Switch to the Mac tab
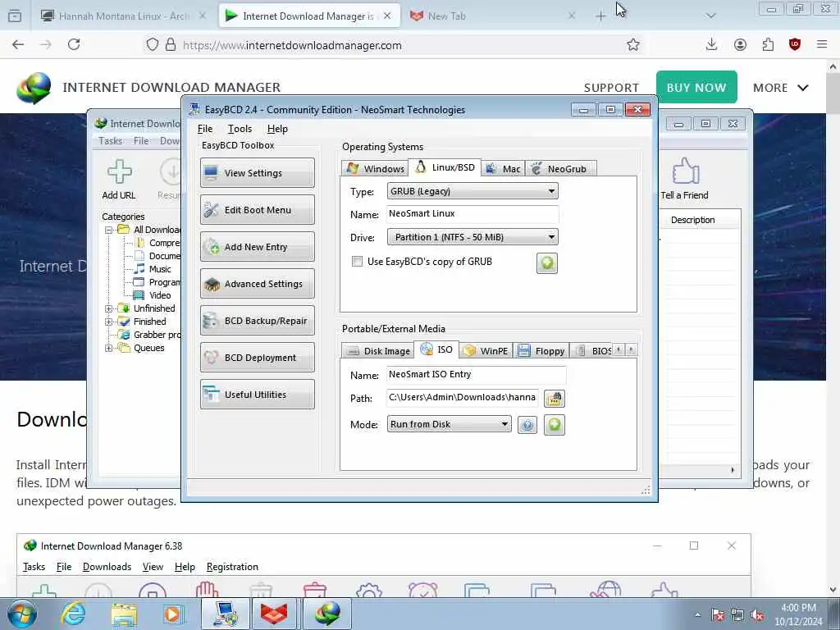The width and height of the screenshot is (840, 630). tap(503, 169)
